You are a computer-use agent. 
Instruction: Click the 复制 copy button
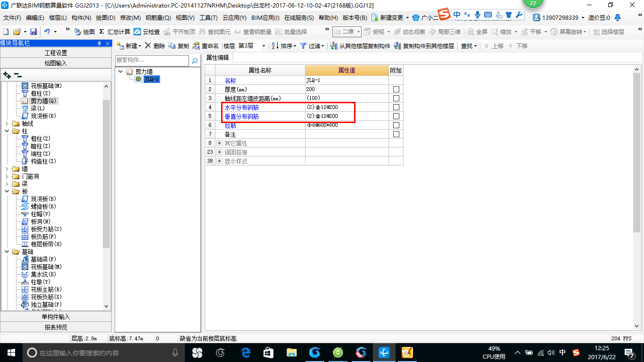[179, 46]
